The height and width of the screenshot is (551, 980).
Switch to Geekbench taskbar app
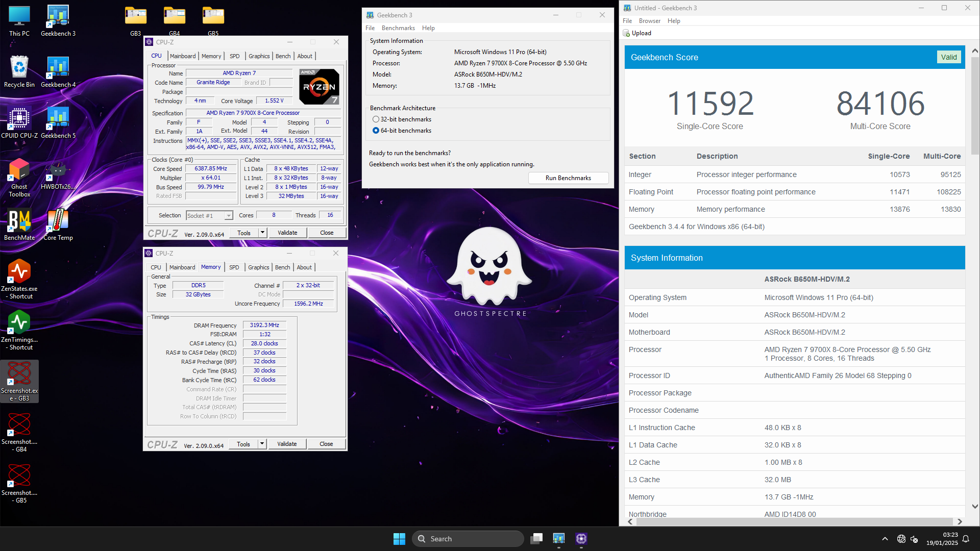pyautogui.click(x=559, y=539)
